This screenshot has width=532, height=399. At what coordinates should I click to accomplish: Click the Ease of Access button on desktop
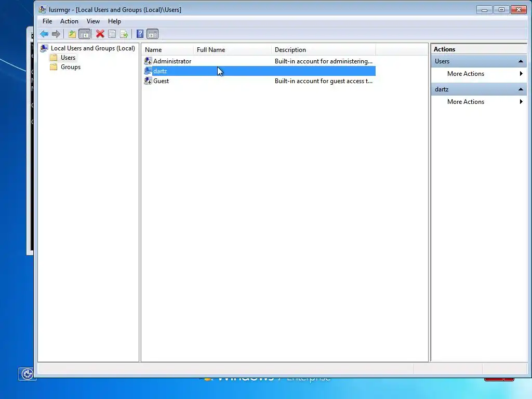click(x=27, y=374)
